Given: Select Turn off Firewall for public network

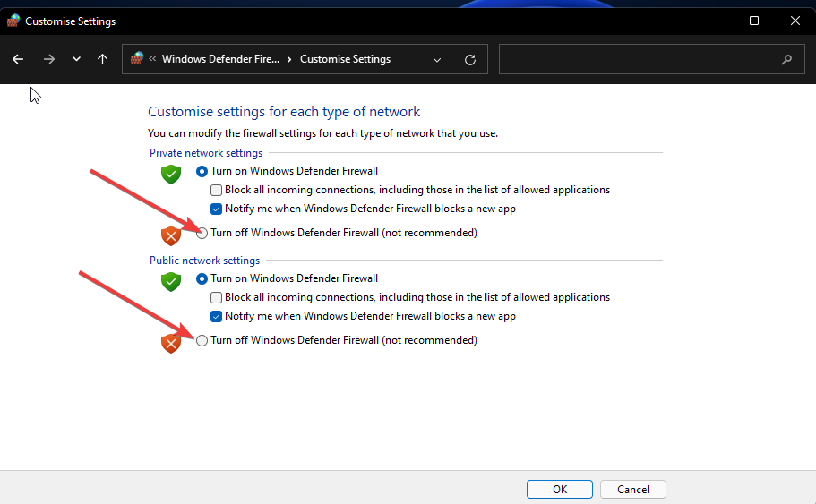Looking at the screenshot, I should pos(202,341).
